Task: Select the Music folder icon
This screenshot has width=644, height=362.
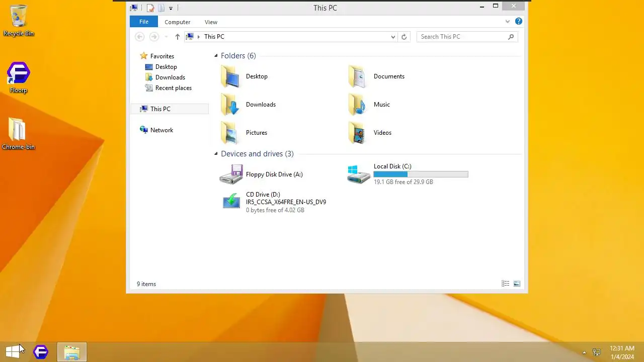Action: point(358,105)
